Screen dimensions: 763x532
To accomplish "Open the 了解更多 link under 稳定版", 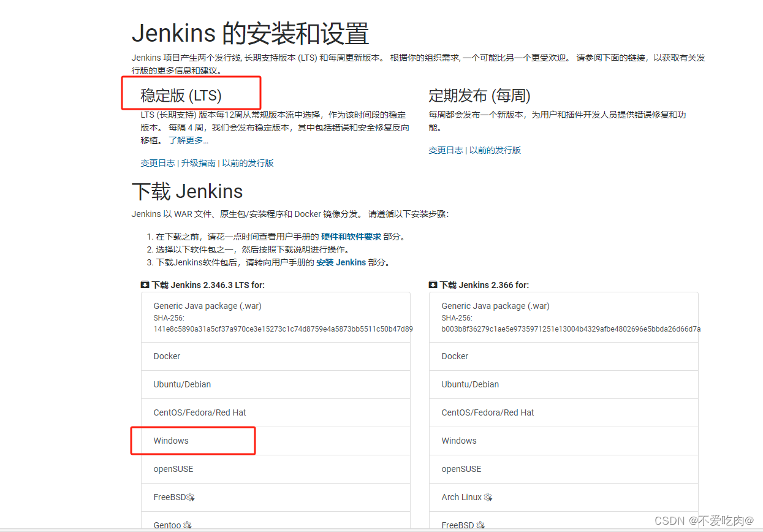I will point(189,140).
